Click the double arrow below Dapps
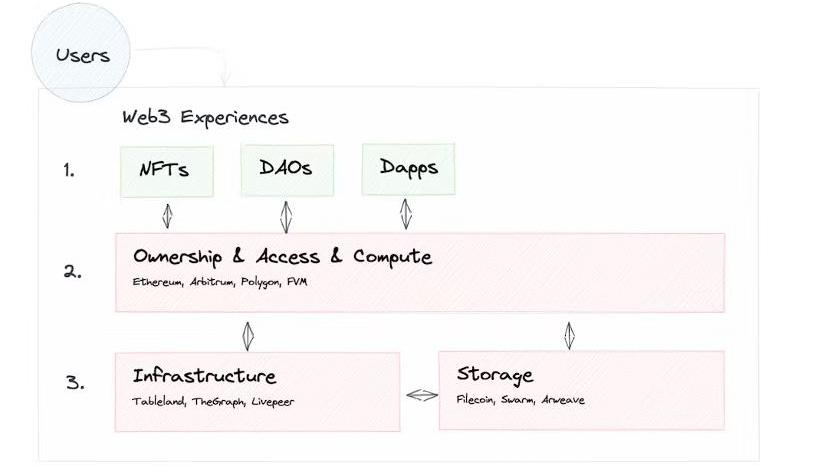828x472 pixels. click(406, 213)
